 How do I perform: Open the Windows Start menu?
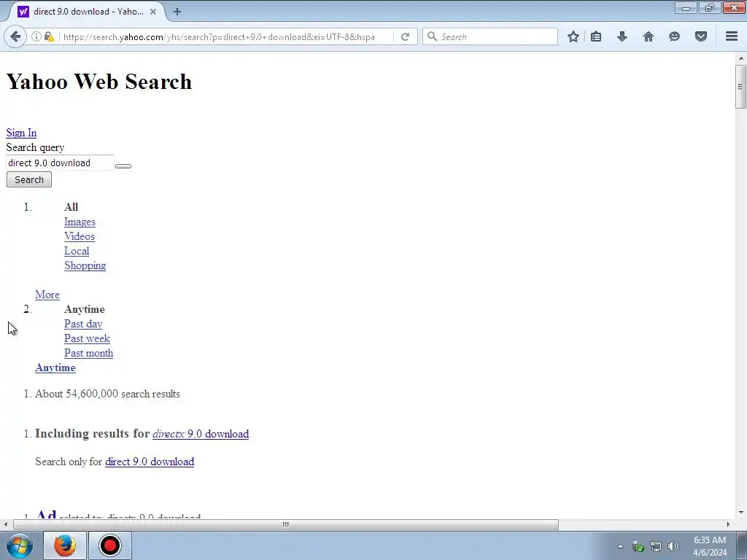click(x=20, y=545)
